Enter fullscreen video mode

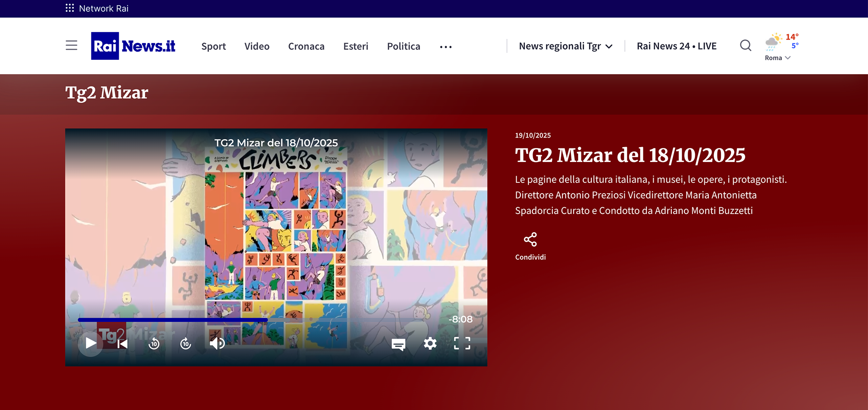click(x=462, y=343)
